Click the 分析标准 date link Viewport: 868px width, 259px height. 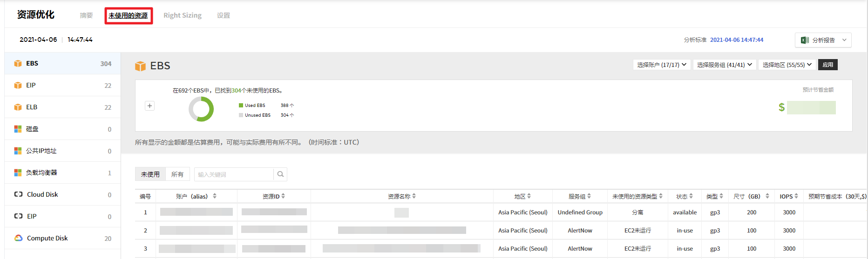click(x=736, y=40)
